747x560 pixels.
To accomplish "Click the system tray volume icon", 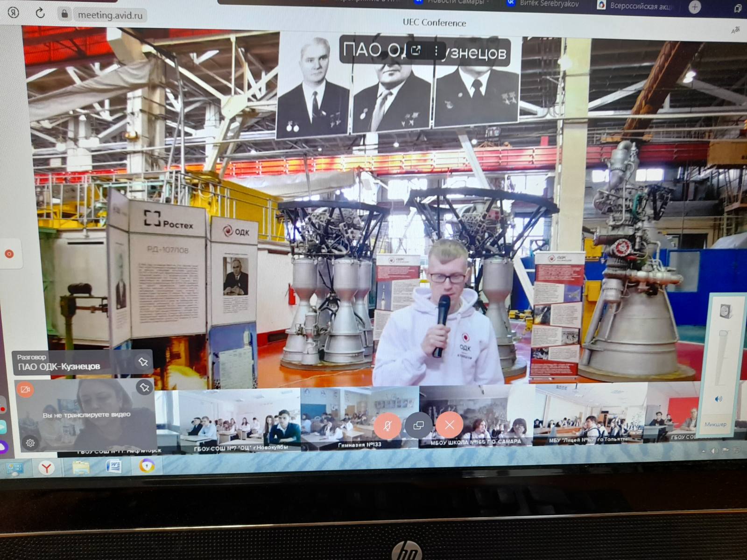I will click(x=714, y=451).
